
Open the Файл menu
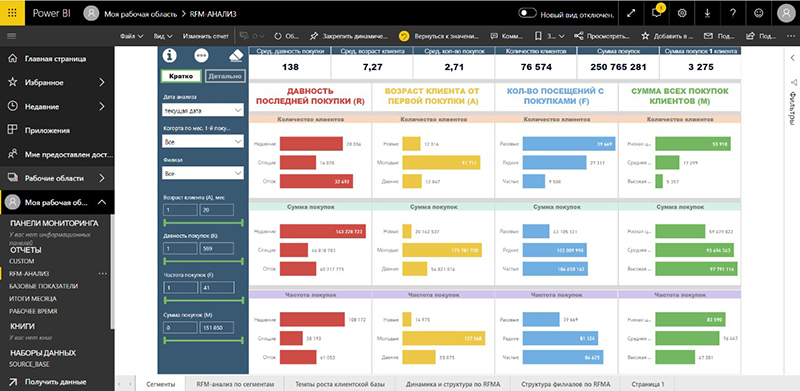(132, 36)
